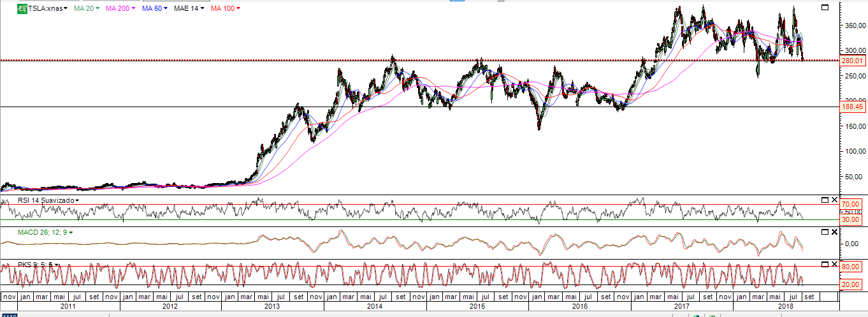
Task: Open the MAE 14 indicator dropdown
Action: pyautogui.click(x=203, y=10)
